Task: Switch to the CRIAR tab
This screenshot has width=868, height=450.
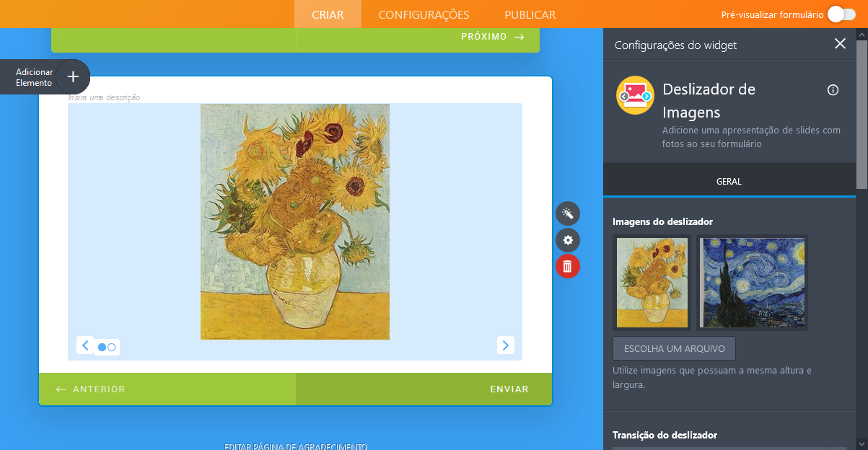Action: (328, 14)
